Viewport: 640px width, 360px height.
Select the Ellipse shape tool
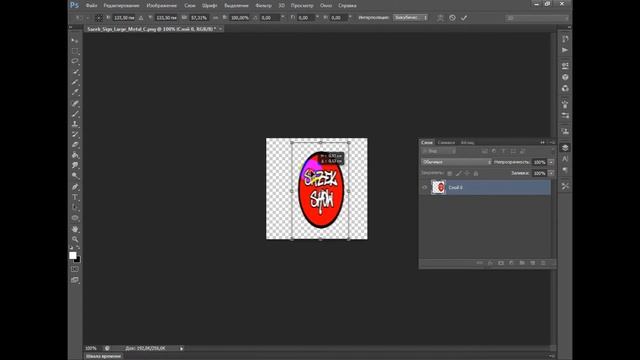tap(75, 218)
